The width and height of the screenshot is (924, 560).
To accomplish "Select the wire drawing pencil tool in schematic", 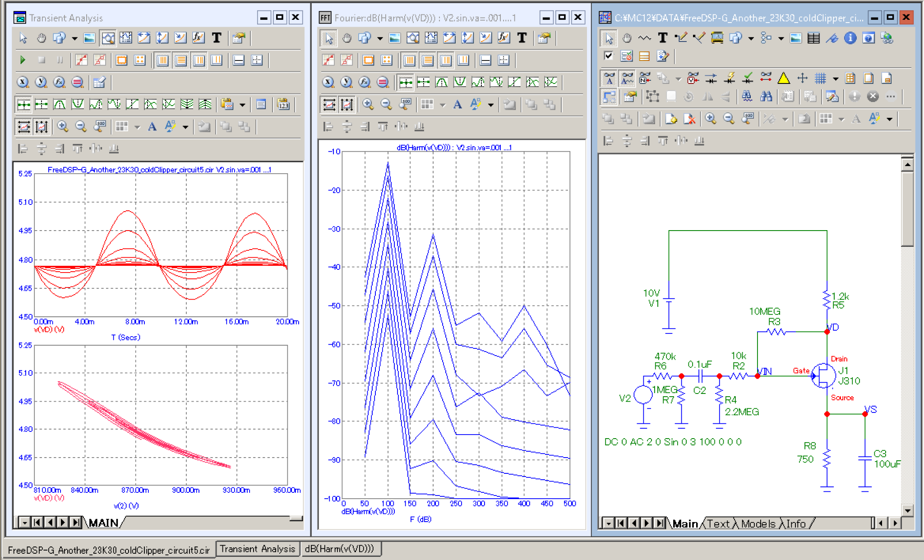I will (x=680, y=38).
